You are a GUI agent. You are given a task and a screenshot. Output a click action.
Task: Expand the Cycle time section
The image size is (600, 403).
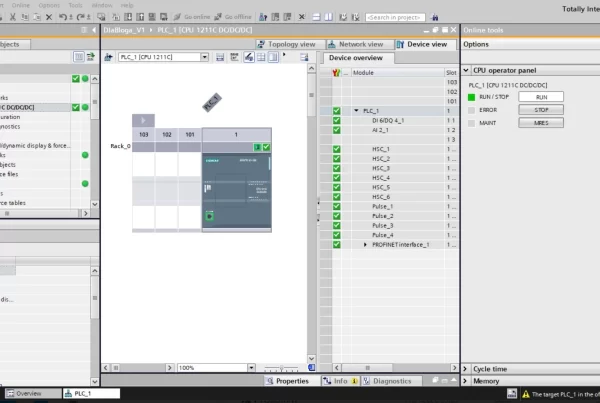pos(467,368)
